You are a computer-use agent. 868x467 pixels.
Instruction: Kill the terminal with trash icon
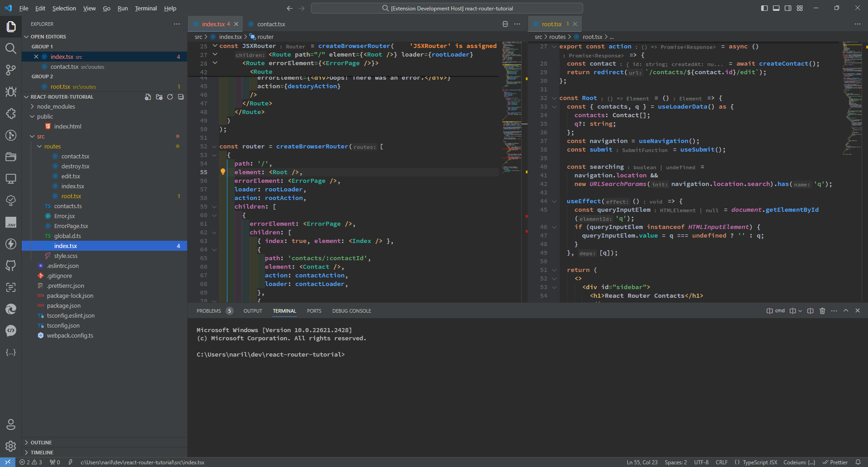[x=822, y=311]
